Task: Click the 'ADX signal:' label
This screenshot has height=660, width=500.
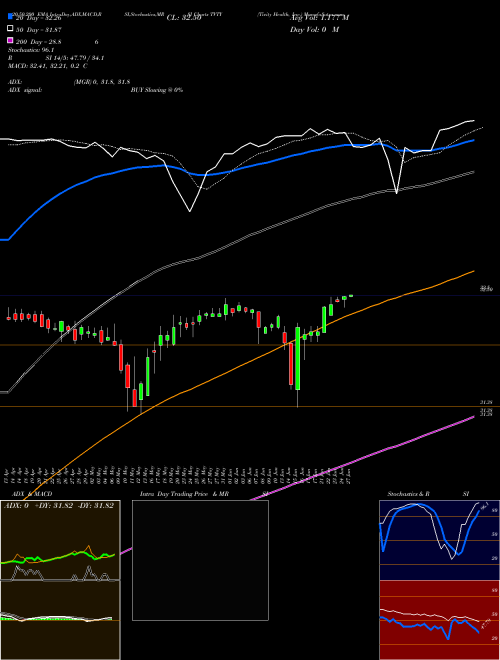Action: [25, 90]
